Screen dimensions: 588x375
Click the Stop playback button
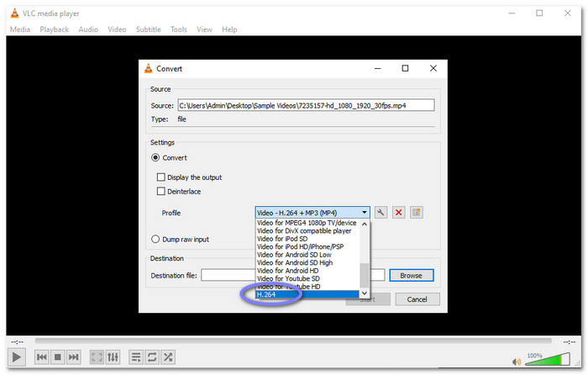57,357
